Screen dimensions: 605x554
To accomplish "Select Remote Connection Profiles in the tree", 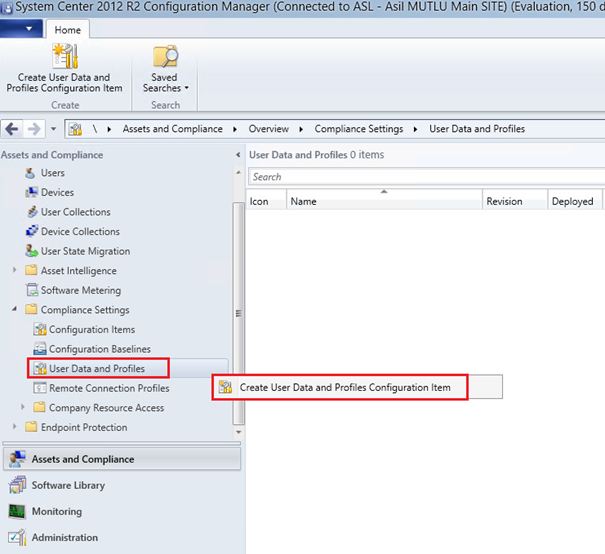I will [x=109, y=388].
